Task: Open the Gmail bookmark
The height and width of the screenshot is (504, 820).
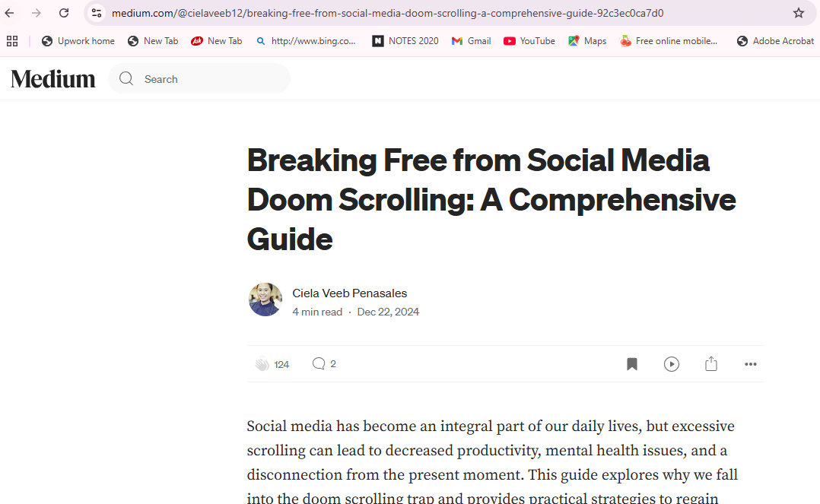Action: [x=471, y=41]
